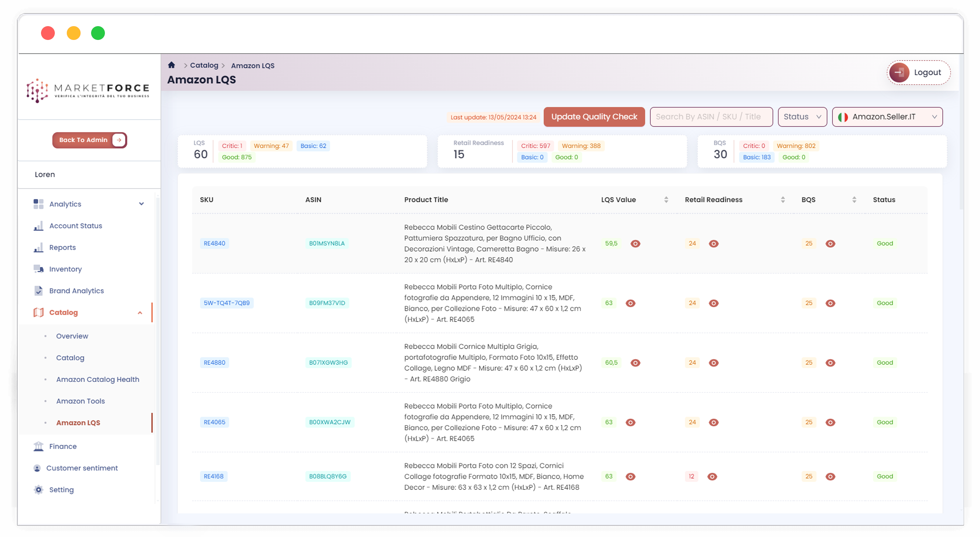Open Finance in sidebar
This screenshot has height=537, width=980.
(63, 447)
